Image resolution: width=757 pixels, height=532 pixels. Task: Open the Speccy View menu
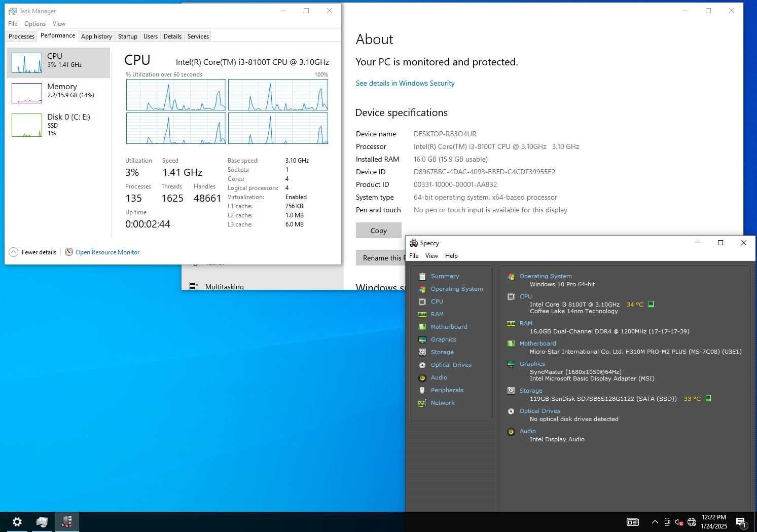point(431,256)
